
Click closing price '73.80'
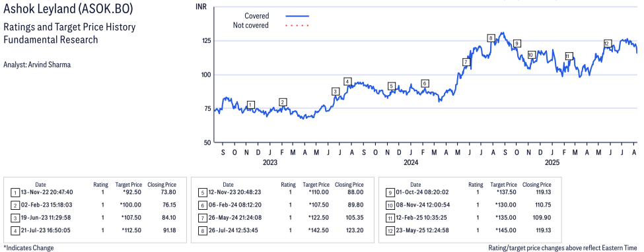[169, 192]
